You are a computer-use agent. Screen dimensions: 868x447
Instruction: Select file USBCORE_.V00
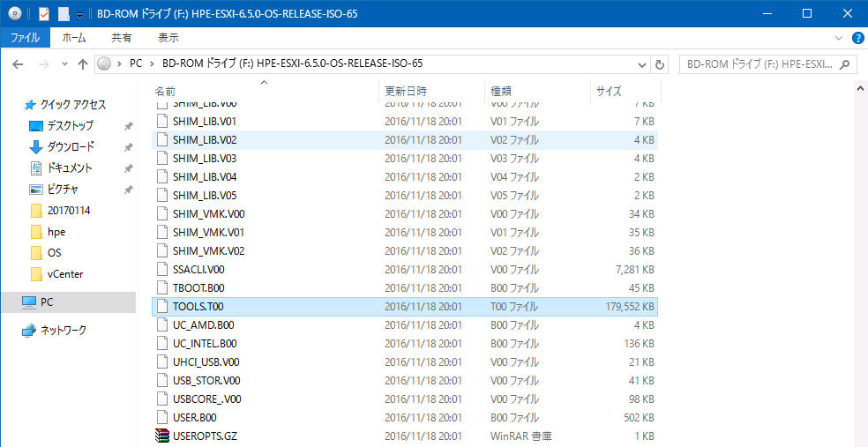[405, 399]
